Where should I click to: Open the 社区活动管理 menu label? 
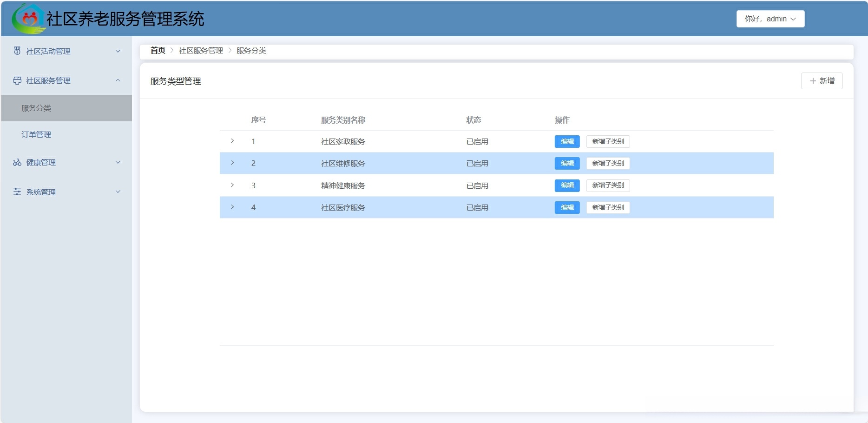tap(48, 51)
